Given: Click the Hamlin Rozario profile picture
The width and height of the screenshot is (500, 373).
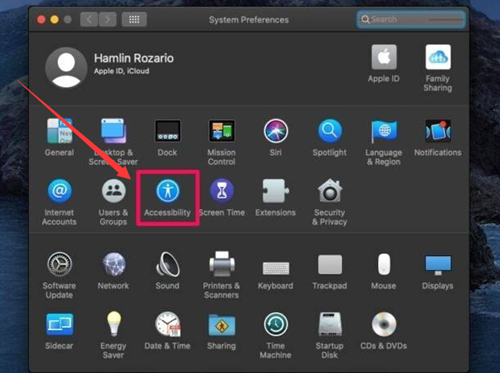Looking at the screenshot, I should tap(66, 68).
